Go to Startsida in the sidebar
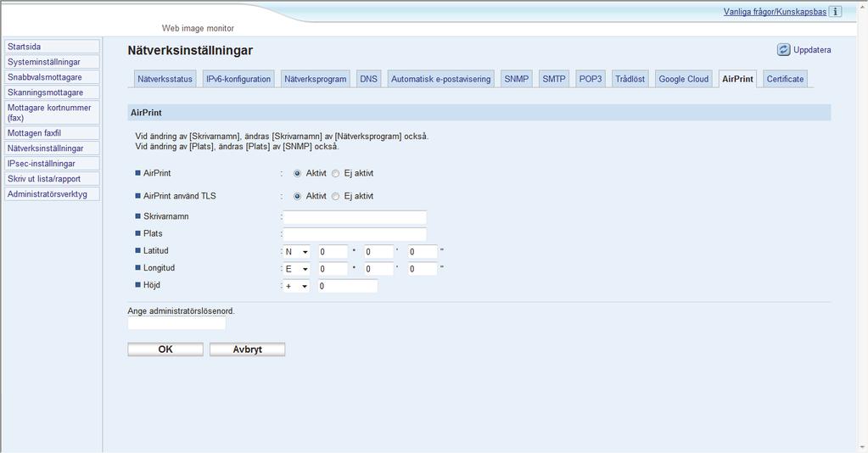The width and height of the screenshot is (868, 453). tap(52, 47)
